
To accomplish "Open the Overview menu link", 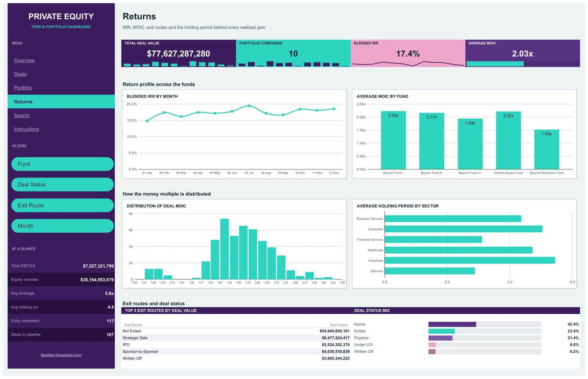I will click(24, 60).
